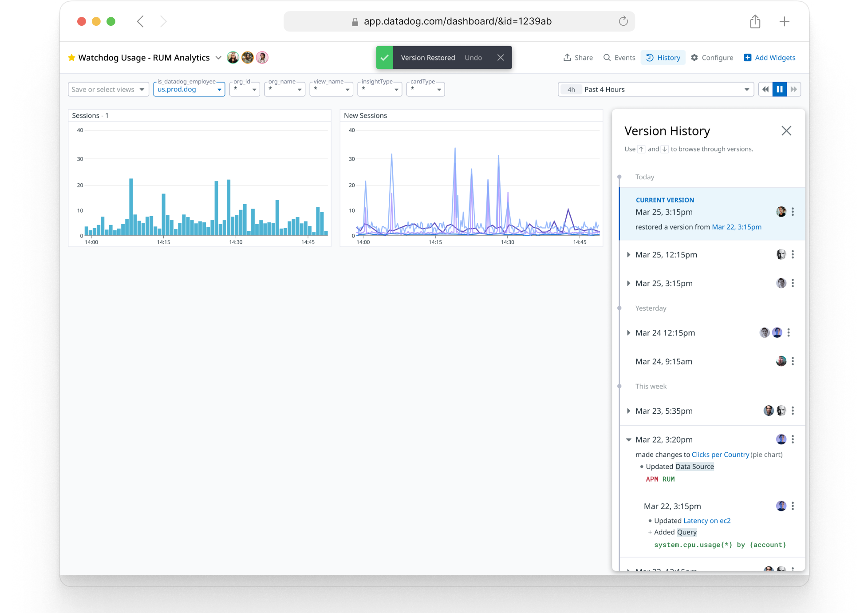
Task: Reload the page in browser address bar
Action: [x=623, y=21]
